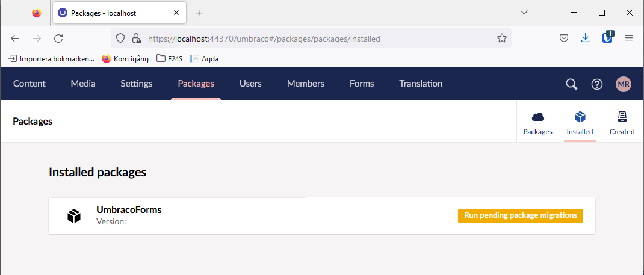
Task: Open the Created packages view
Action: (x=622, y=122)
